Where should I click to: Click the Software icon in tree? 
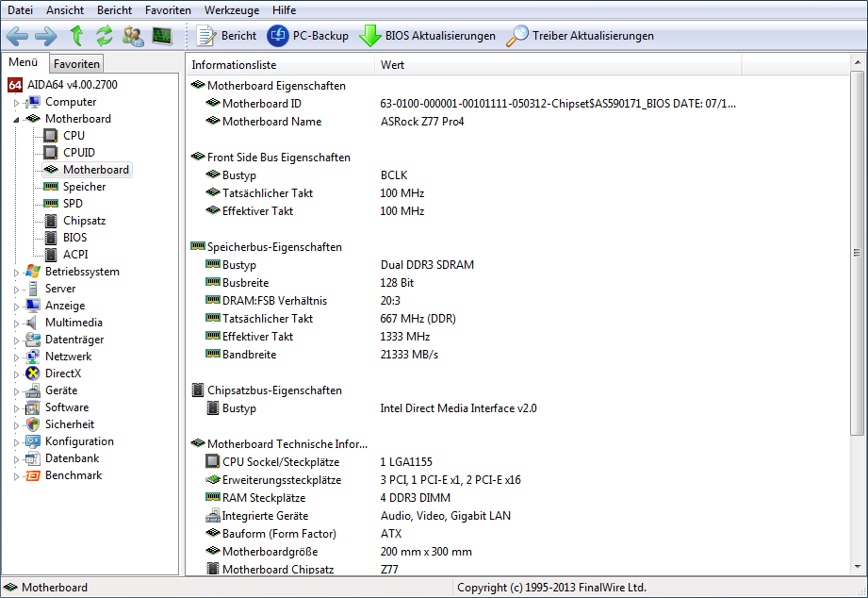(33, 407)
